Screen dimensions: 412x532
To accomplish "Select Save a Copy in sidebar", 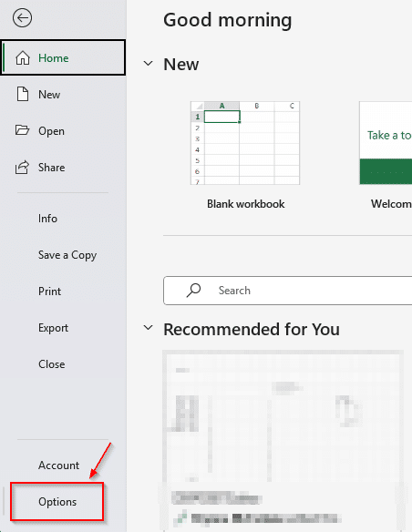I will click(x=67, y=255).
